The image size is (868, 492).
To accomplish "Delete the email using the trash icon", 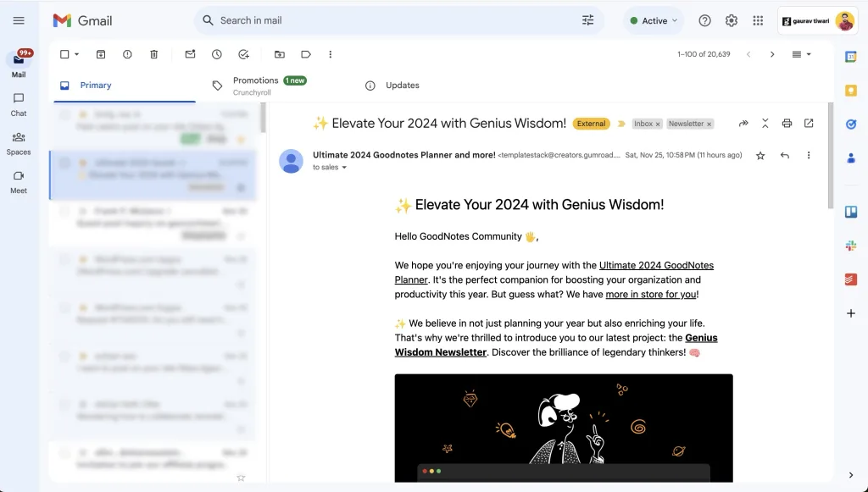I will click(153, 54).
